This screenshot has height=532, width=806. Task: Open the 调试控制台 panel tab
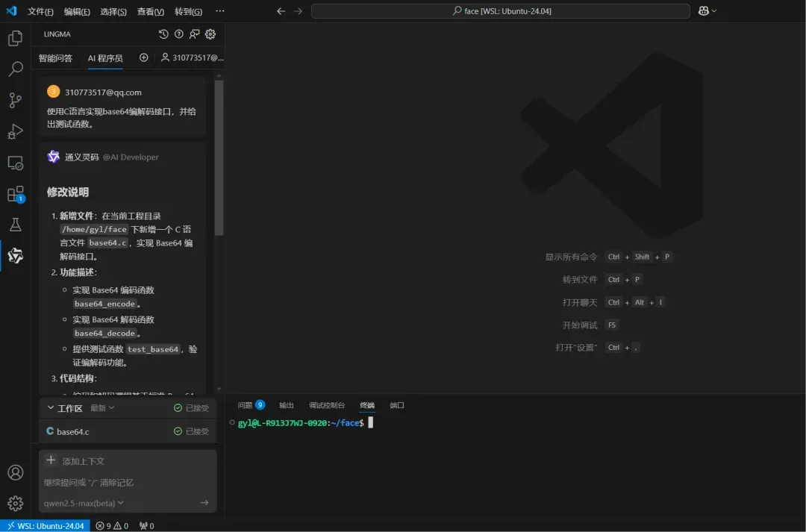click(326, 405)
